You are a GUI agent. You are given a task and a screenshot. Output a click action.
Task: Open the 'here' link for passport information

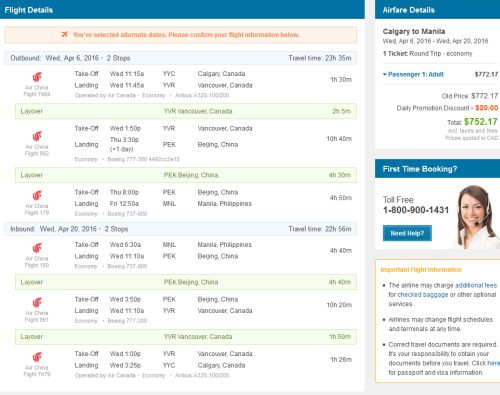(x=493, y=363)
